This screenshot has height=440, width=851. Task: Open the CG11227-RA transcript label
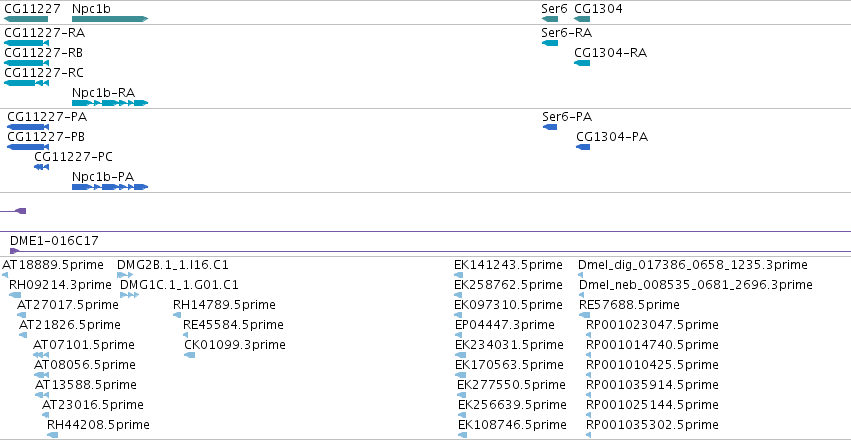[45, 33]
